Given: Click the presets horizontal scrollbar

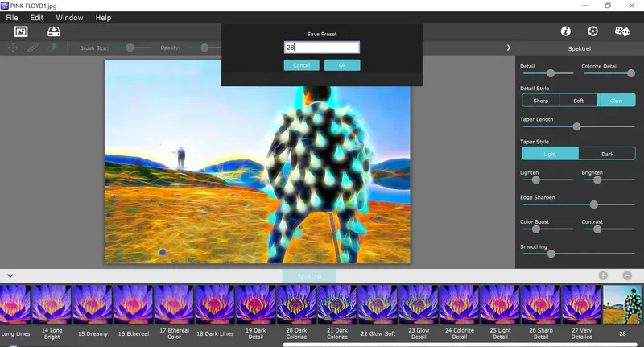Looking at the screenshot, I should tap(461, 345).
